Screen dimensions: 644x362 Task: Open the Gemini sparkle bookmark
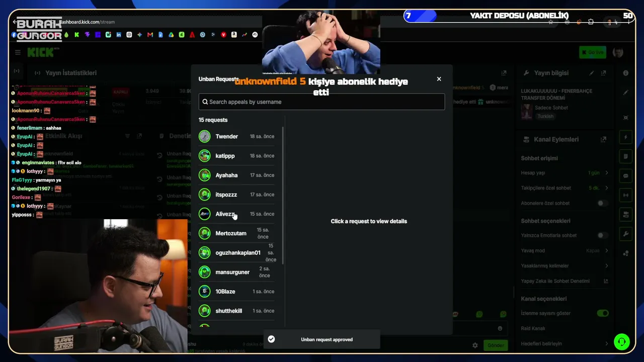(139, 35)
